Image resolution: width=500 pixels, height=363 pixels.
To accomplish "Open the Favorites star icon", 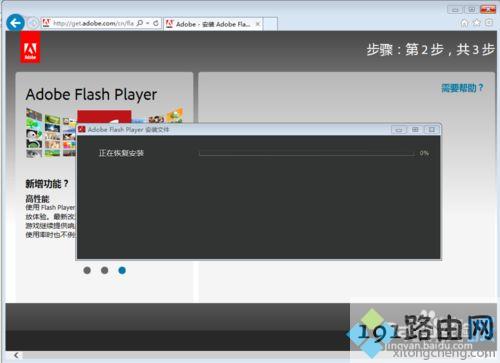I will (477, 23).
